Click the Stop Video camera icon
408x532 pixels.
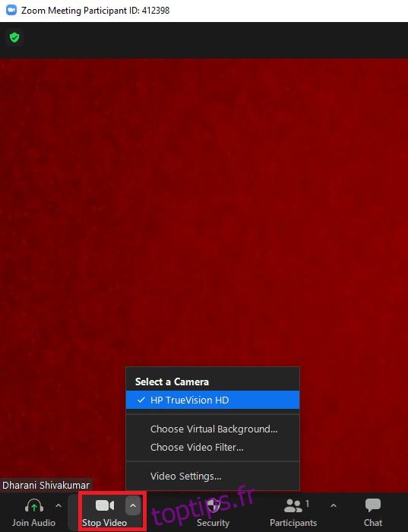tap(105, 505)
